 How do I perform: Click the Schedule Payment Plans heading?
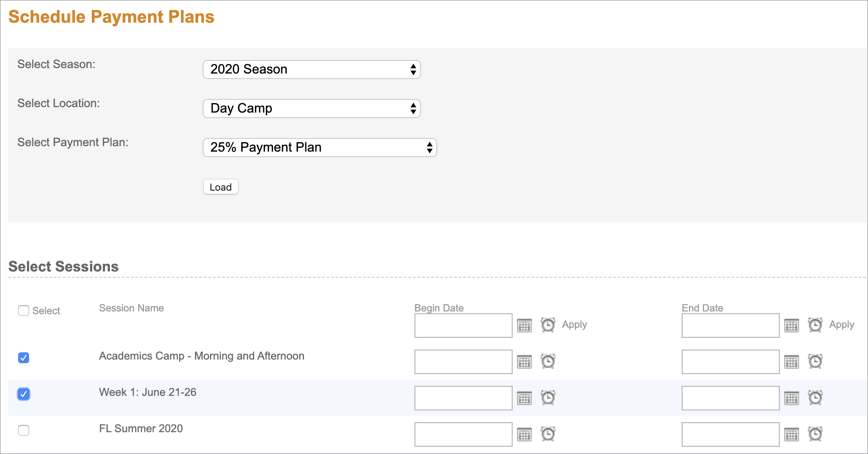tap(112, 17)
